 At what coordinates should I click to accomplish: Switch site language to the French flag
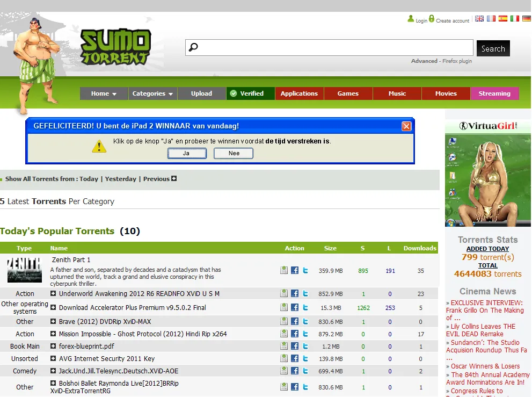(x=491, y=18)
